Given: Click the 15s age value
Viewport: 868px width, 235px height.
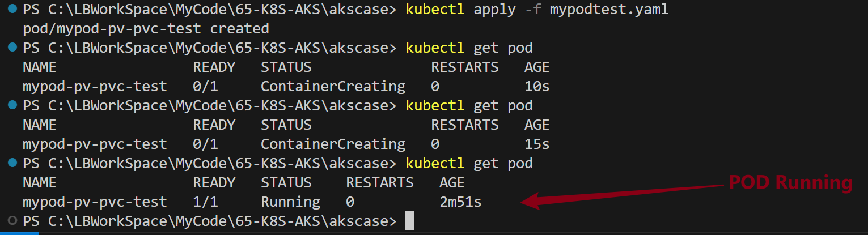Looking at the screenshot, I should [537, 144].
